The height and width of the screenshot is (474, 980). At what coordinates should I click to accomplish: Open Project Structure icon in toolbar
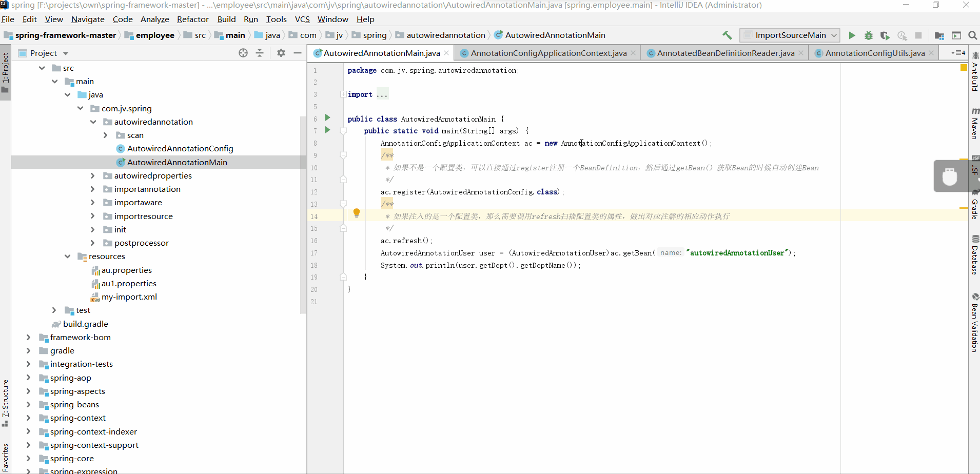coord(939,35)
